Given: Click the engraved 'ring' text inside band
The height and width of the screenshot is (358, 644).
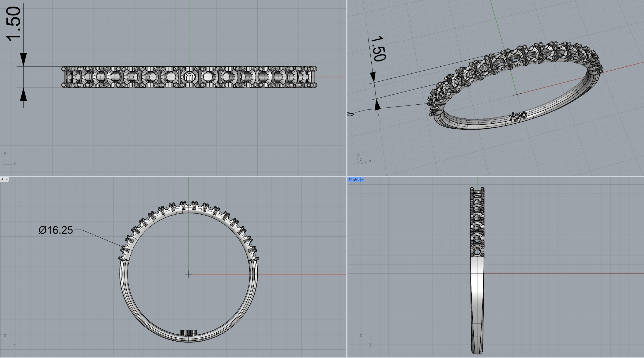Looking at the screenshot, I should tap(519, 117).
